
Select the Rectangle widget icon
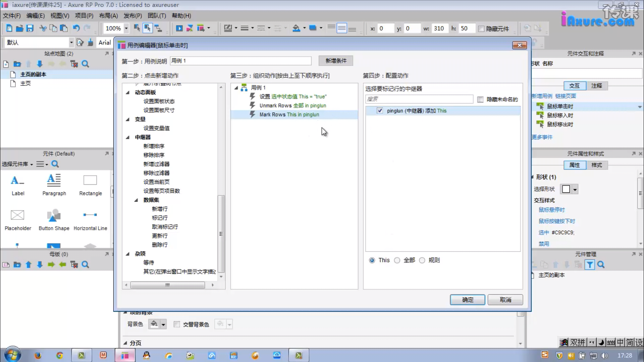click(90, 180)
